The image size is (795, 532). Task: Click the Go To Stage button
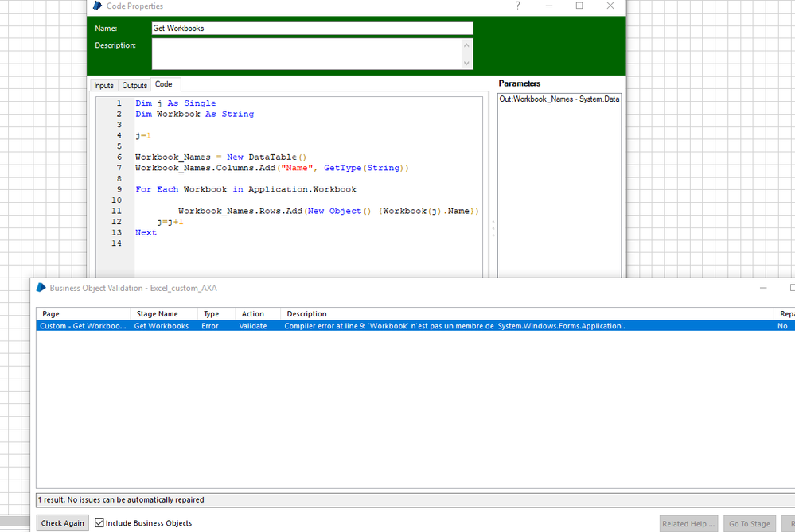(x=749, y=523)
